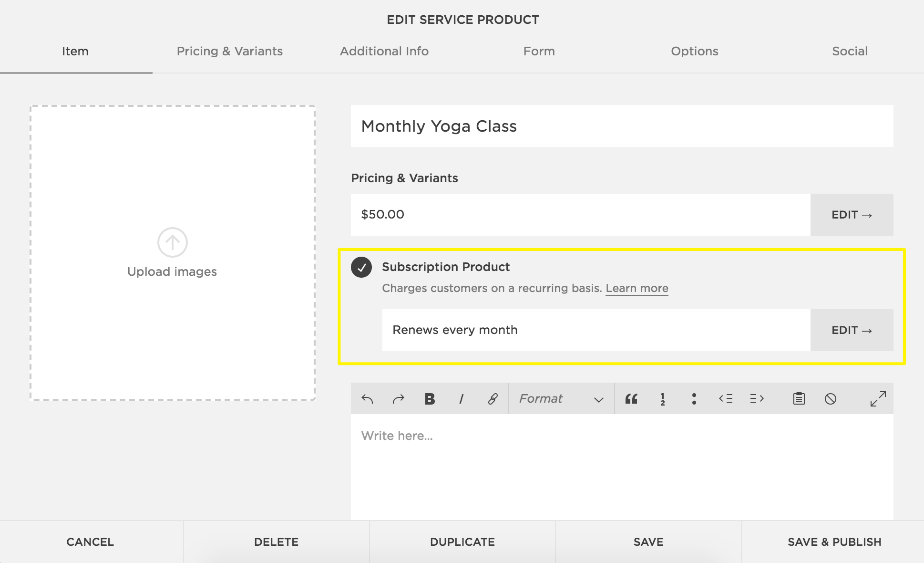Follow the Learn more link
Image resolution: width=924 pixels, height=563 pixels.
pos(637,288)
